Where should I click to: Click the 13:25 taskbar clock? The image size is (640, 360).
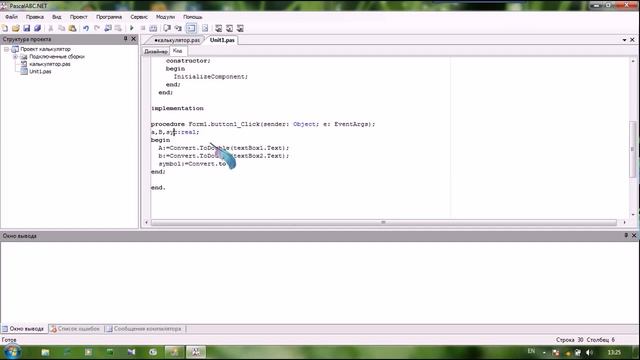point(614,352)
